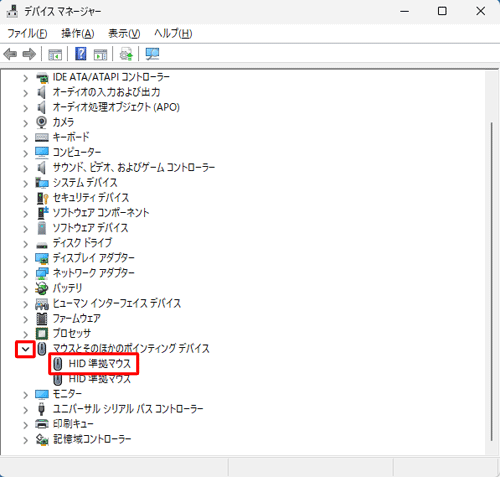Collapse マウスとそのほかのポインティング デバイス node
This screenshot has height=477, width=500.
click(25, 349)
